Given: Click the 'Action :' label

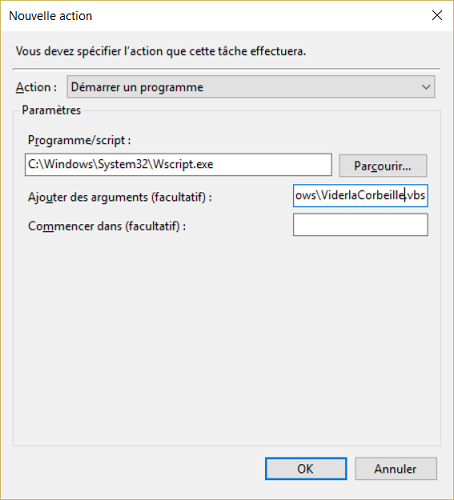Looking at the screenshot, I should pyautogui.click(x=36, y=87).
